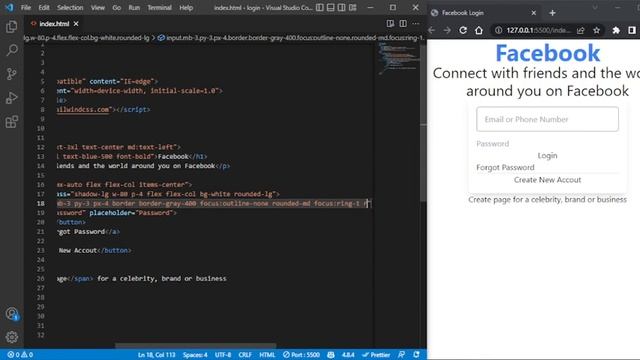Close the index.html editor tab
The image size is (640, 360).
click(76, 24)
